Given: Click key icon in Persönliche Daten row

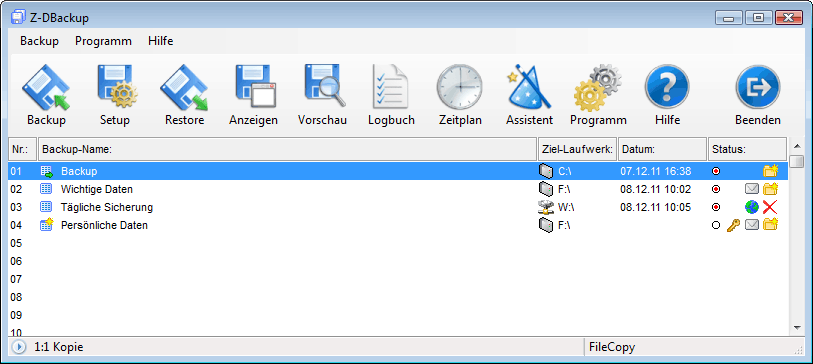Looking at the screenshot, I should 733,225.
